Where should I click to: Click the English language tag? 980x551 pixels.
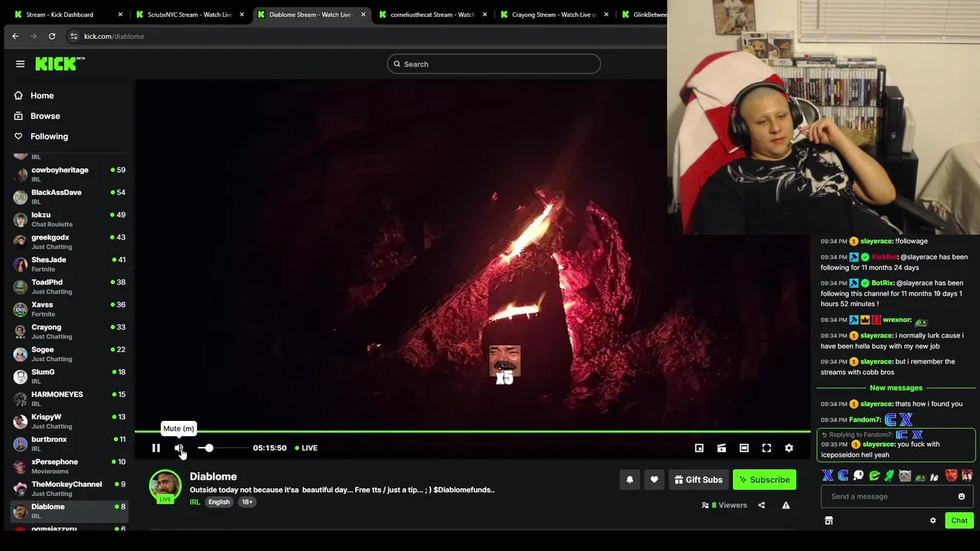tap(219, 502)
